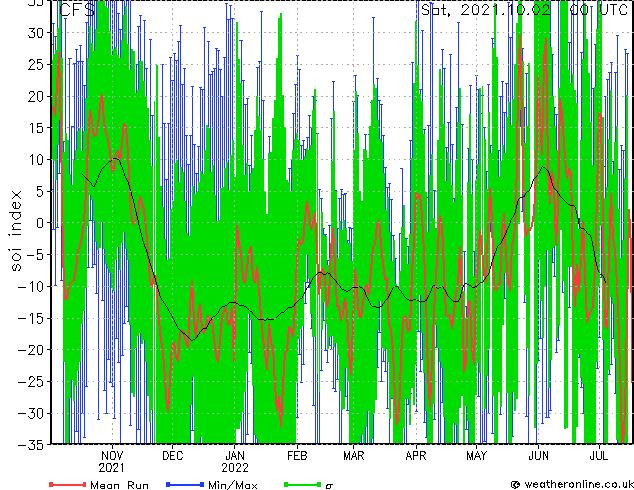Click the 'Mean Run' legend text

pos(119,485)
